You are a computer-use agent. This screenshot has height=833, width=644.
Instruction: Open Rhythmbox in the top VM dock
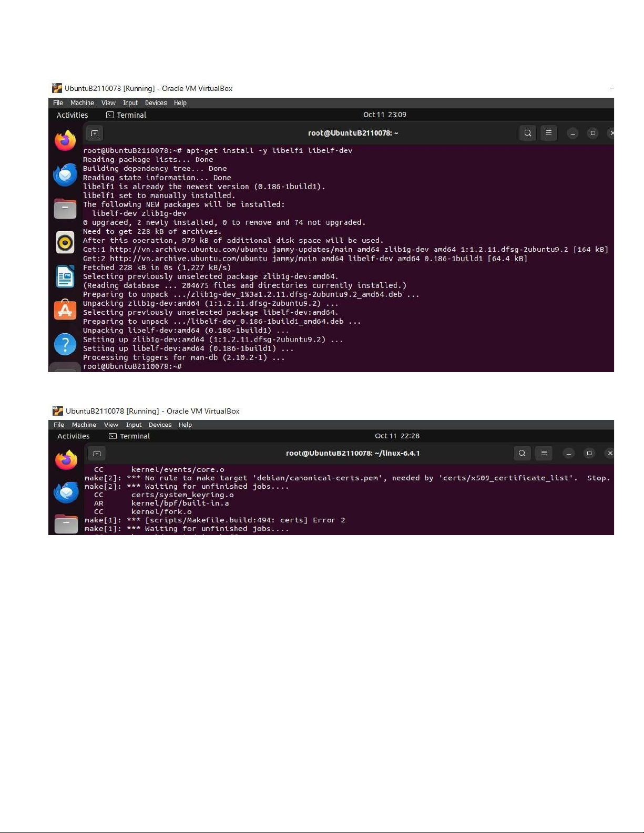point(65,243)
